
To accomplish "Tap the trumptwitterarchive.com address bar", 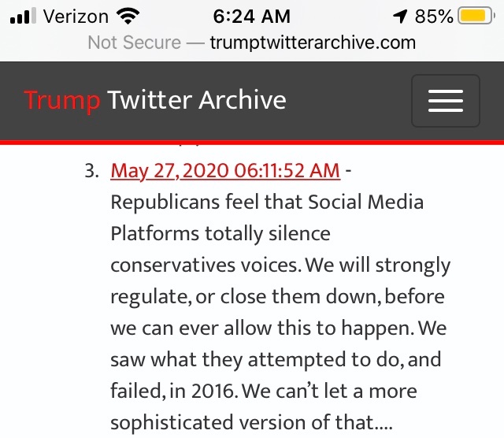I will [x=313, y=43].
